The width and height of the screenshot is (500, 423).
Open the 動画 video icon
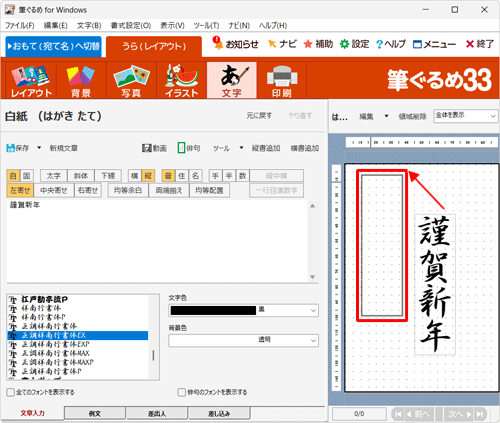coord(147,148)
